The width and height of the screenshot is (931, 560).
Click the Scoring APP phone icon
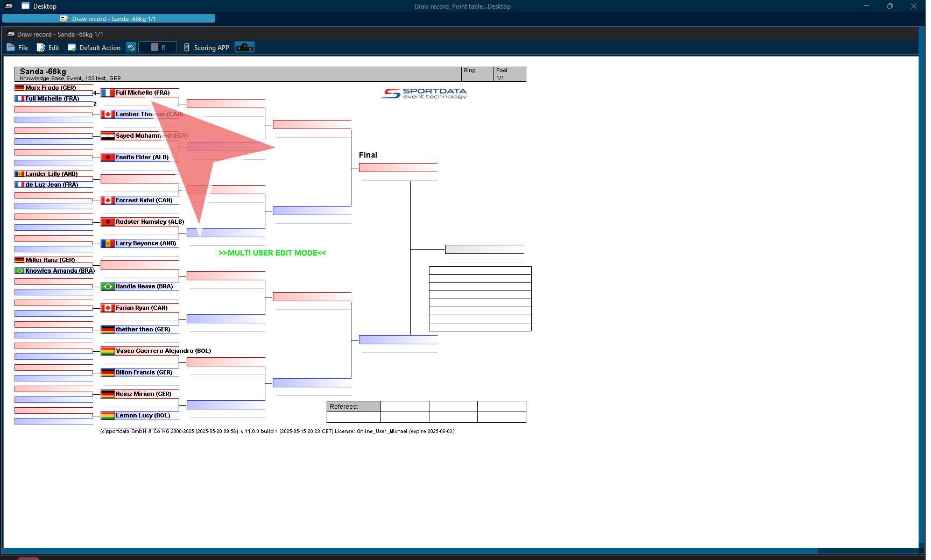187,48
